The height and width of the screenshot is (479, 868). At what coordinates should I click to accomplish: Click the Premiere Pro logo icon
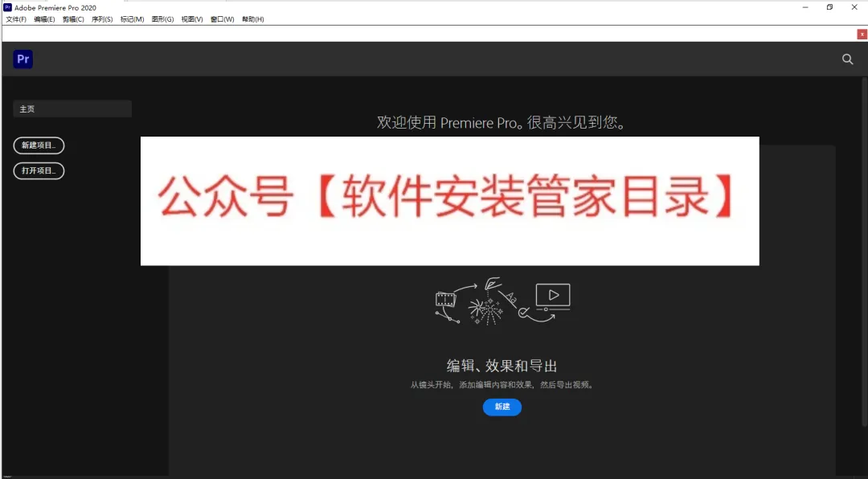pos(23,59)
